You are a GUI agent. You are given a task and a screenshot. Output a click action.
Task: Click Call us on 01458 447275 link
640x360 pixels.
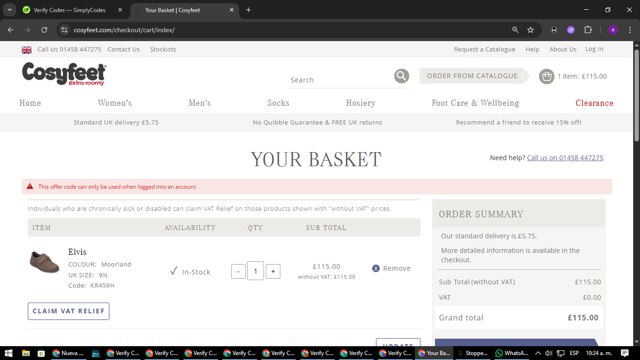[565, 158]
